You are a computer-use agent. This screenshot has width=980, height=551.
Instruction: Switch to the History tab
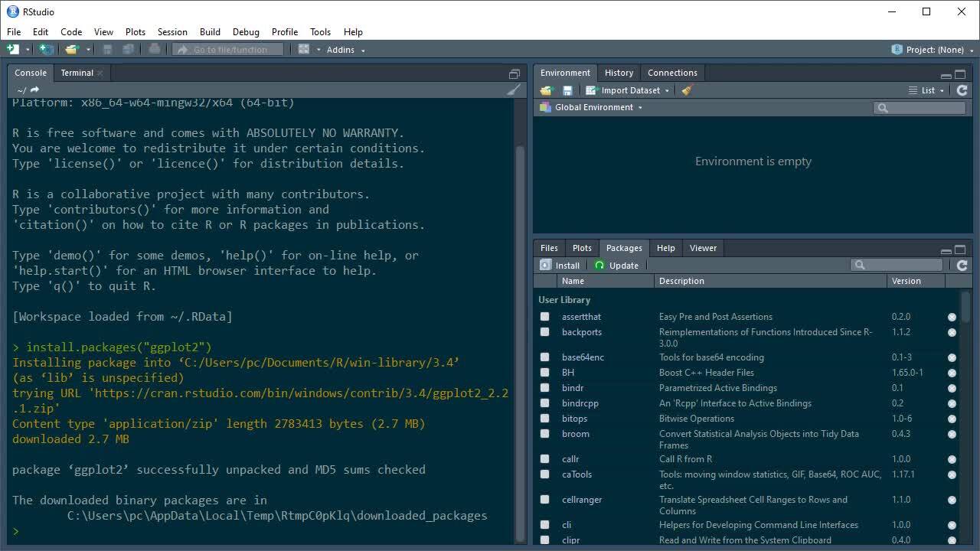[x=619, y=73]
